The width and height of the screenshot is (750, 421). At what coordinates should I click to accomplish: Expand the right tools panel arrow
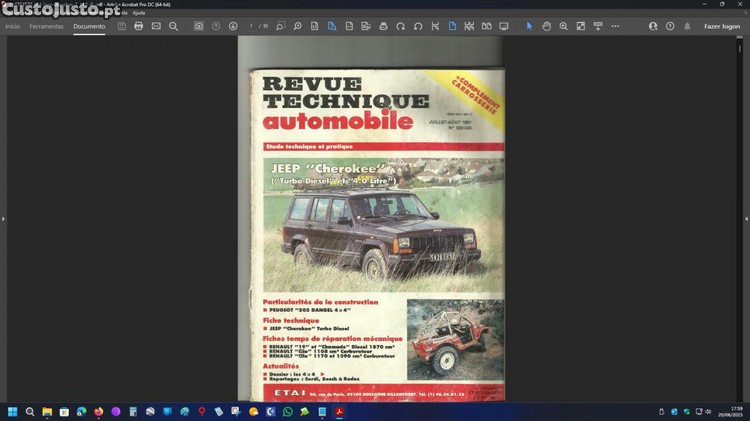coord(745,218)
